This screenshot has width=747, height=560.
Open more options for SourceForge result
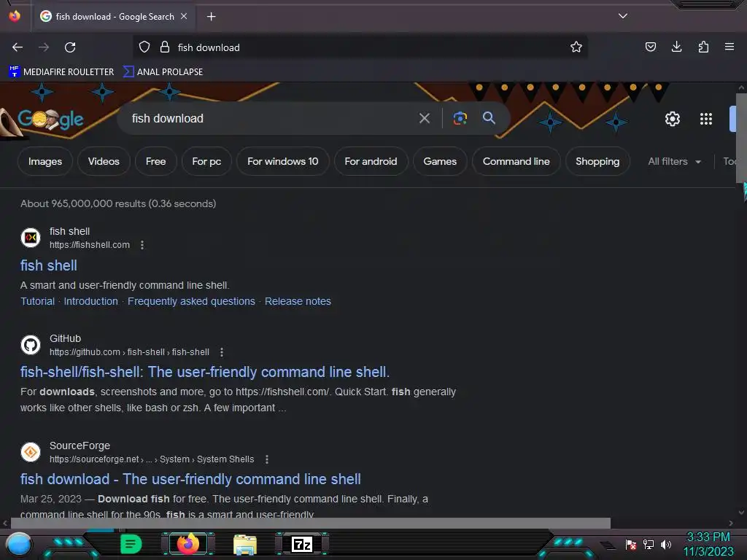pos(267,459)
